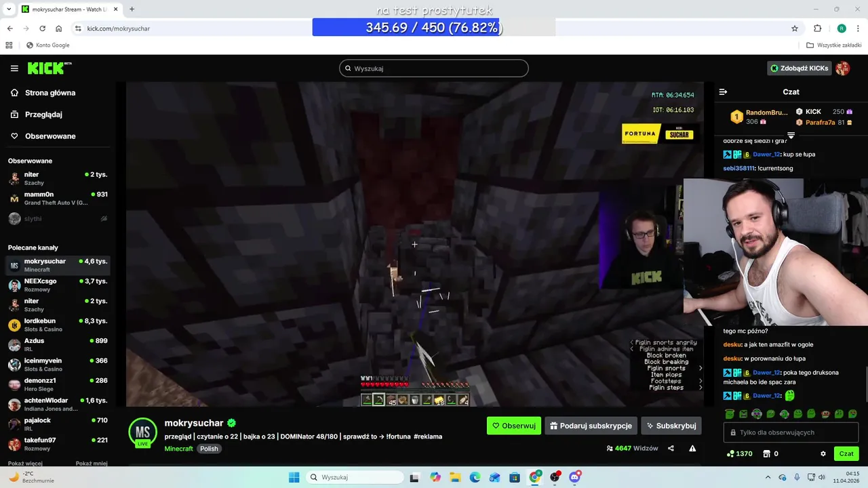Open the Minecraft category link
The image size is (868, 488).
pos(178,449)
